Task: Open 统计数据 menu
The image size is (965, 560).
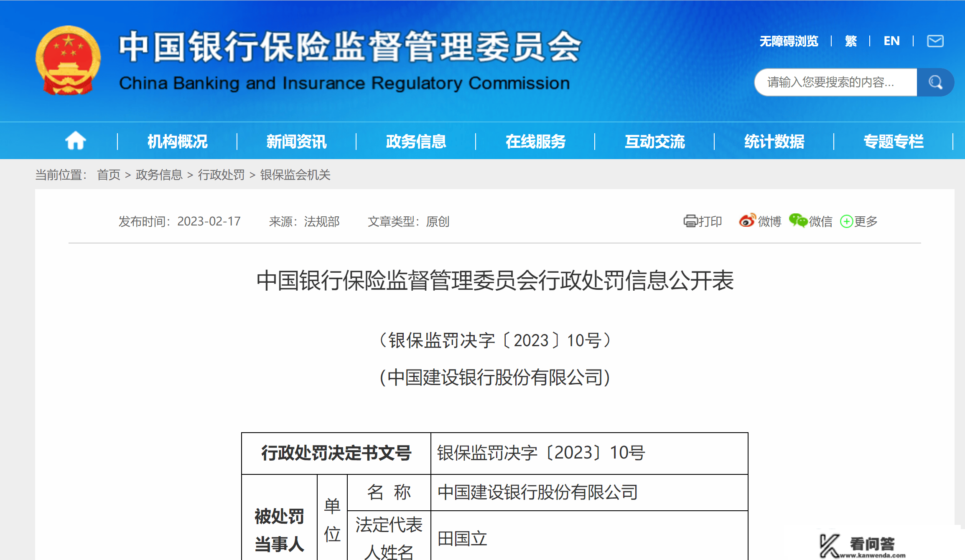Action: [x=774, y=142]
